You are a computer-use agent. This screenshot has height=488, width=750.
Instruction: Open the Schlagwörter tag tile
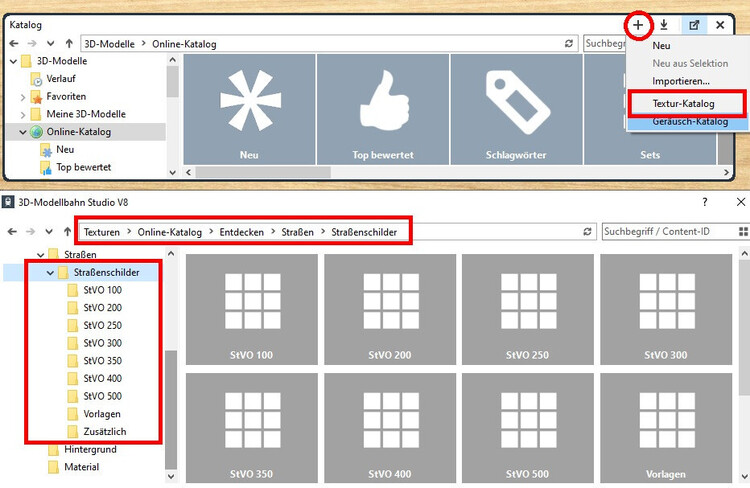pos(516,109)
